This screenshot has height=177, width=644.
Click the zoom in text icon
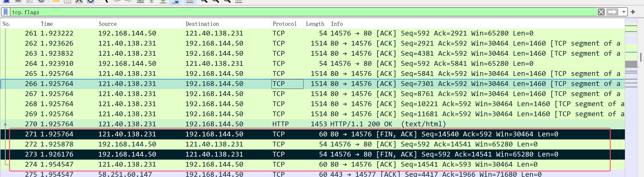[x=204, y=1]
